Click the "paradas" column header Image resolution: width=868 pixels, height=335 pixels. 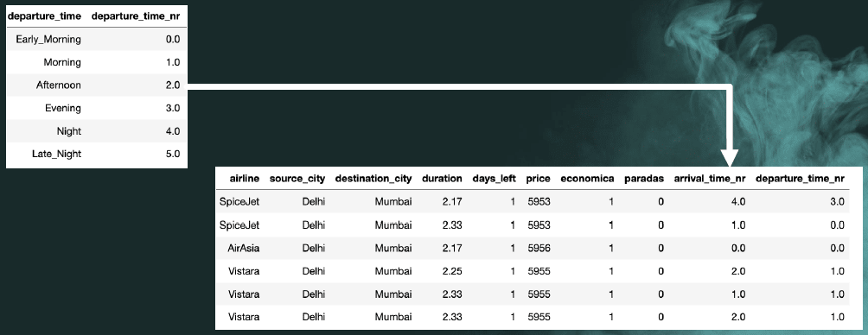click(644, 179)
